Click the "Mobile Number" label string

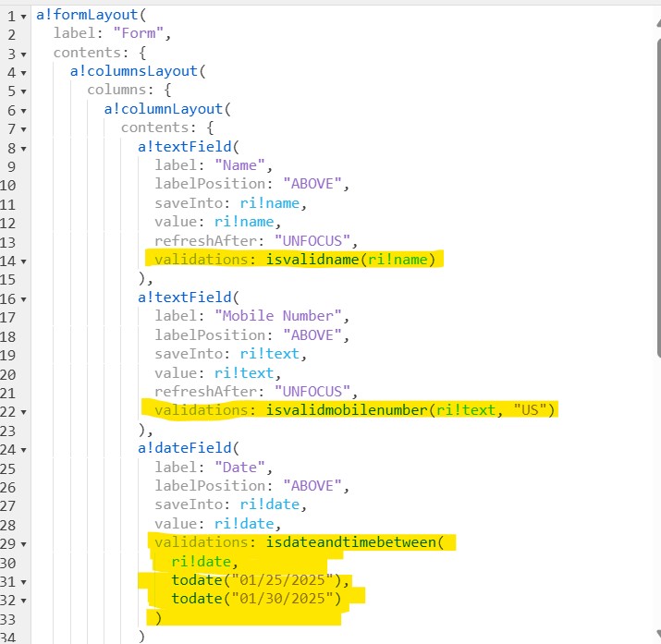(278, 316)
